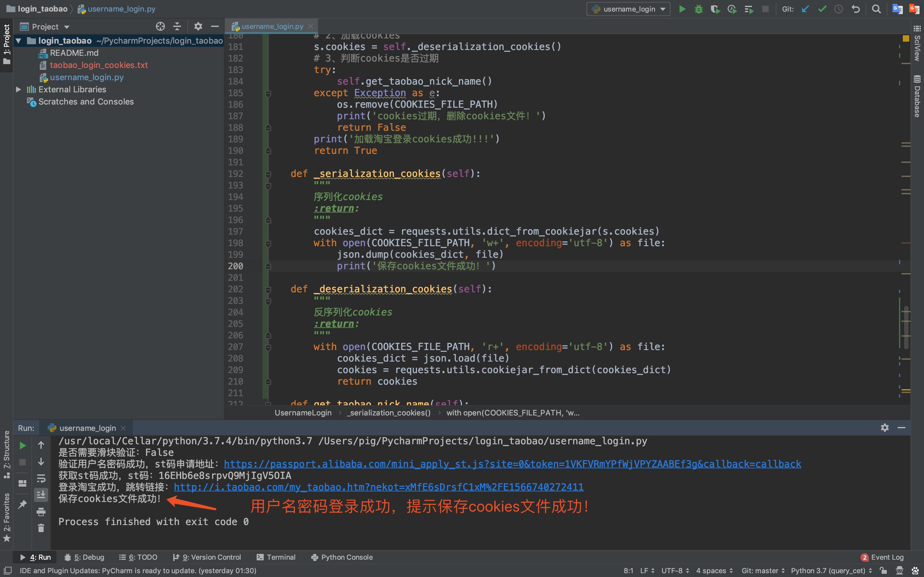
Task: Open Search Everywhere with the magnifier icon
Action: (x=876, y=9)
